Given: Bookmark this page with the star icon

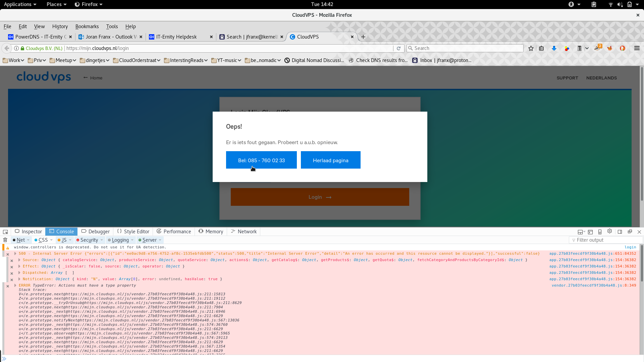Looking at the screenshot, I should [x=531, y=48].
